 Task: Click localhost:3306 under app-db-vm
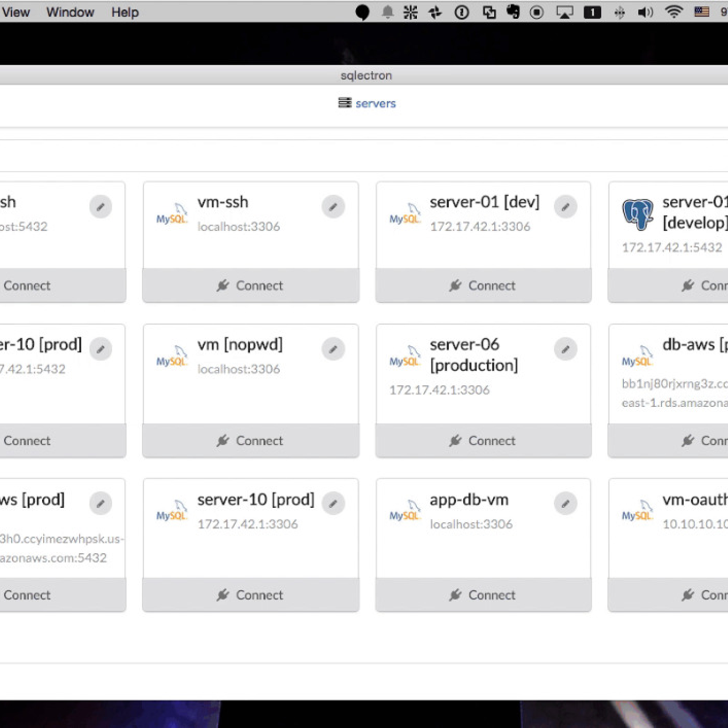coord(471,524)
